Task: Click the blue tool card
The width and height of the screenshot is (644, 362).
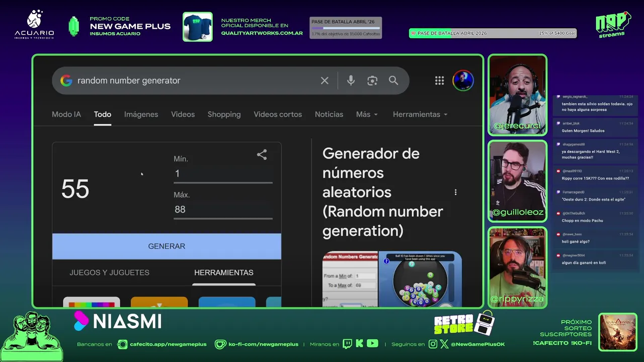Action: click(227, 302)
